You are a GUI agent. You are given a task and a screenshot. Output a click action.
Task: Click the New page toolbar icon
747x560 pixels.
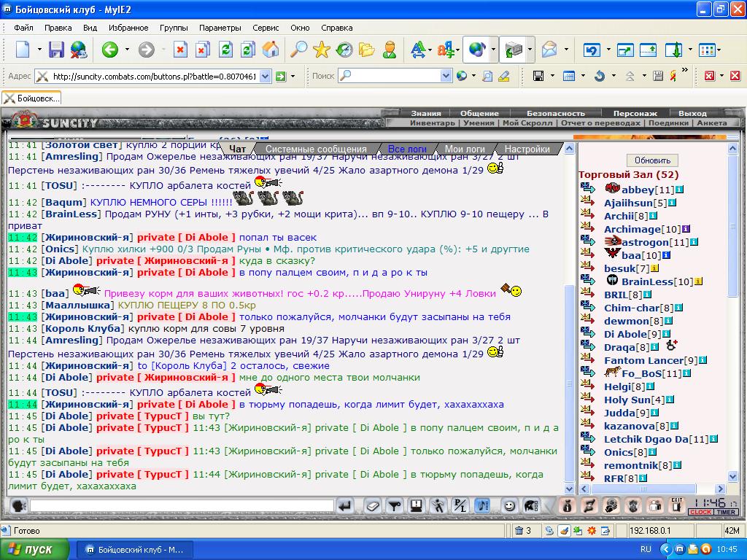tap(23, 49)
